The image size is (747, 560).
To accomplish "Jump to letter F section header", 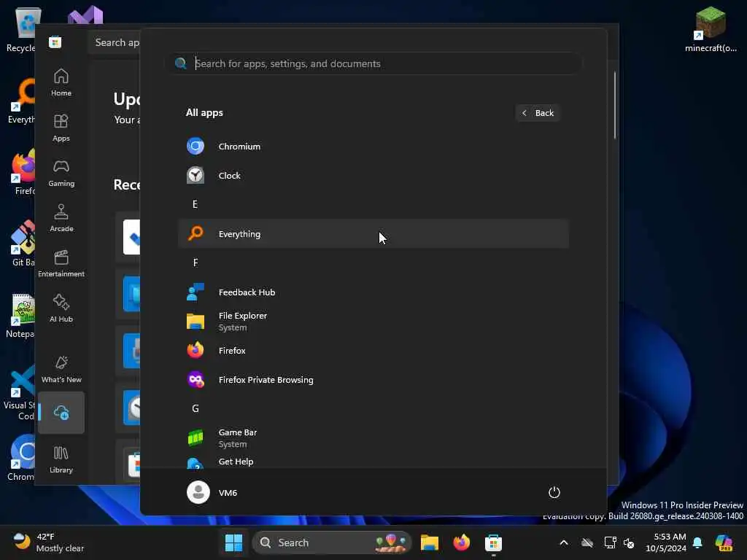I will click(196, 262).
